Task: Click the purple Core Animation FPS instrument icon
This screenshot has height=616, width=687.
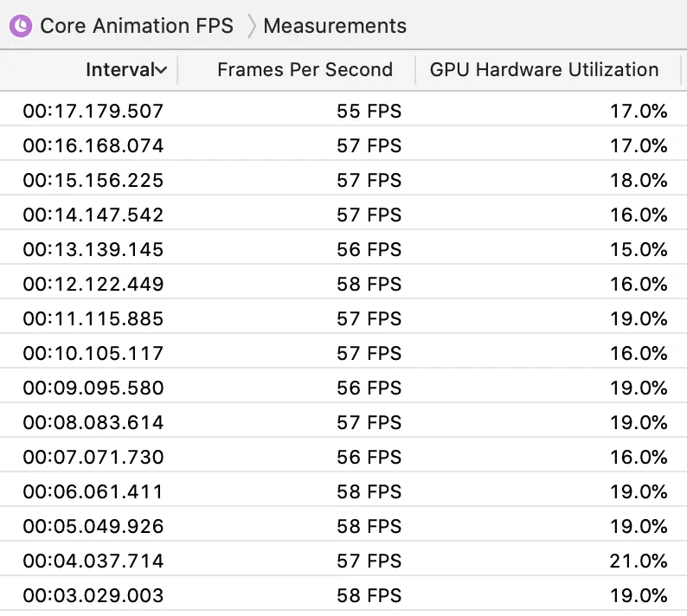Action: coord(19,26)
